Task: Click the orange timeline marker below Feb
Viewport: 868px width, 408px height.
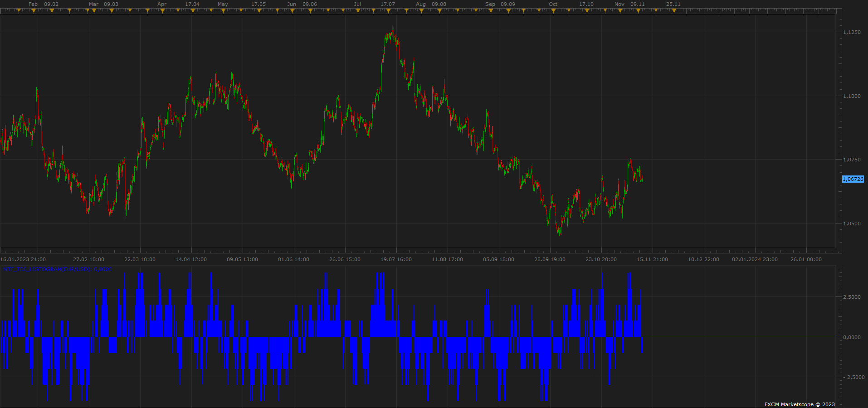Action: pos(34,11)
